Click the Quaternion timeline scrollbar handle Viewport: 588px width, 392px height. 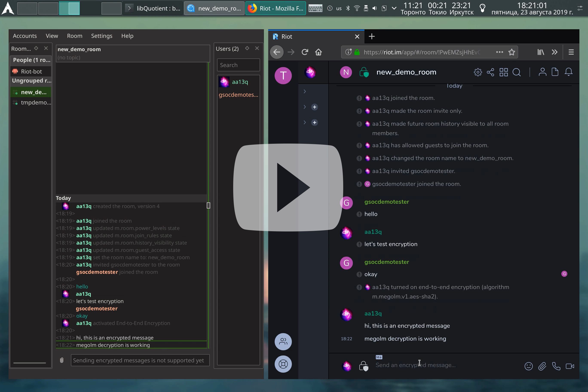tap(208, 205)
